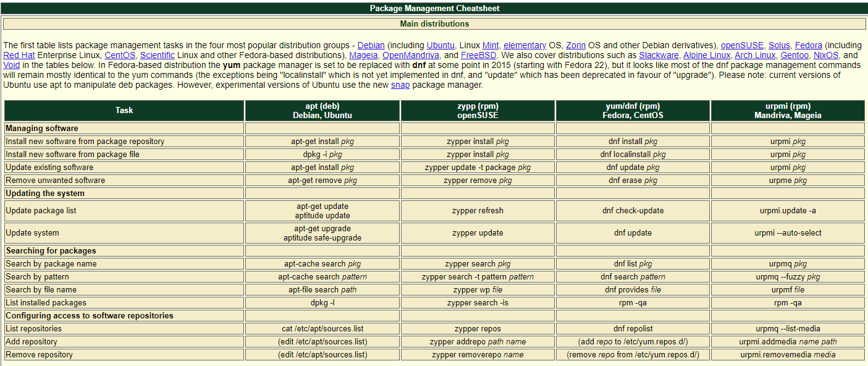This screenshot has height=366, width=868.
Task: Click the urpmi (rpm) column header
Action: 788,111
